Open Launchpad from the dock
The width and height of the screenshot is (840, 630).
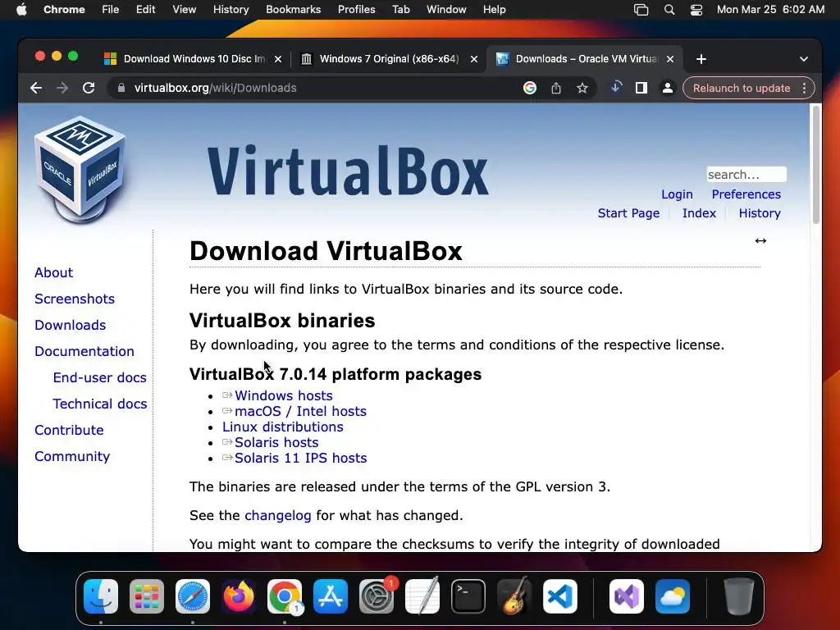tap(147, 596)
